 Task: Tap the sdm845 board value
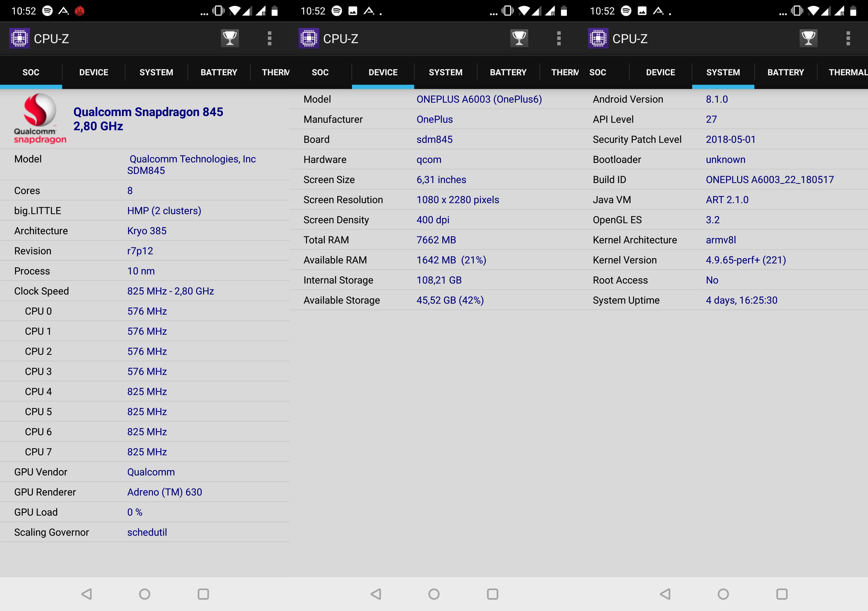(434, 139)
